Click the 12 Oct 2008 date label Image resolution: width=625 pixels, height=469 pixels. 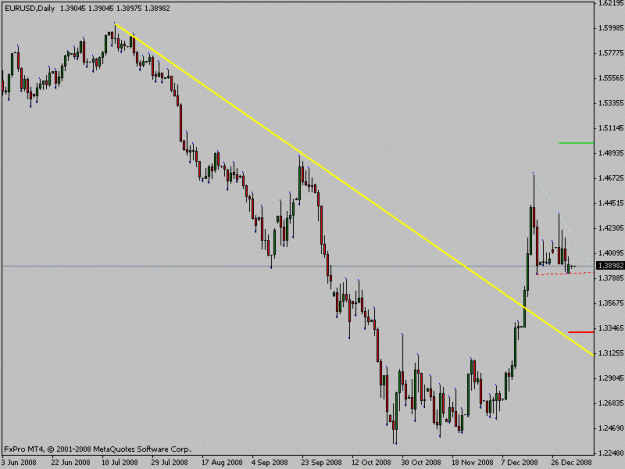pyautogui.click(x=371, y=462)
